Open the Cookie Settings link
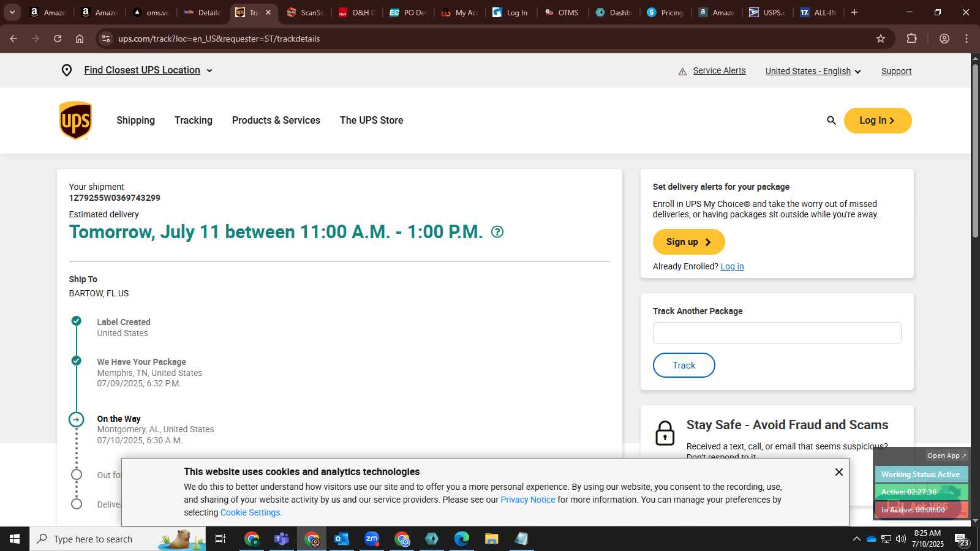The width and height of the screenshot is (980, 551). pos(250,512)
